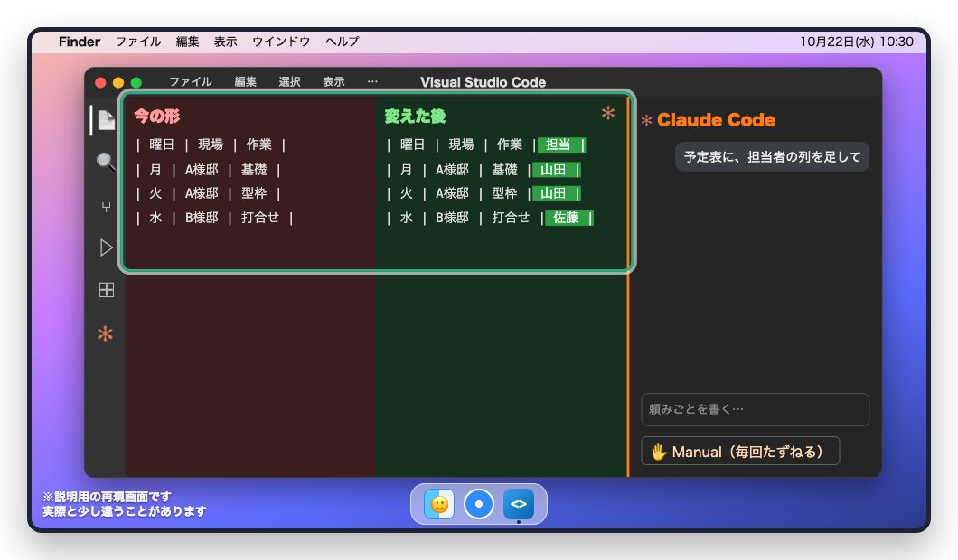Open the Explorer files icon in the activity bar

pyautogui.click(x=106, y=120)
